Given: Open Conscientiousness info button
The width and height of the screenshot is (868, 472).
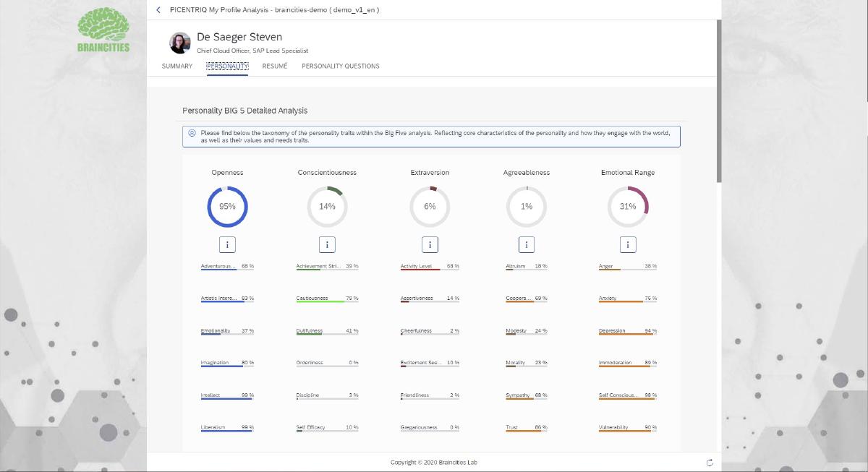Looking at the screenshot, I should click(x=327, y=244).
